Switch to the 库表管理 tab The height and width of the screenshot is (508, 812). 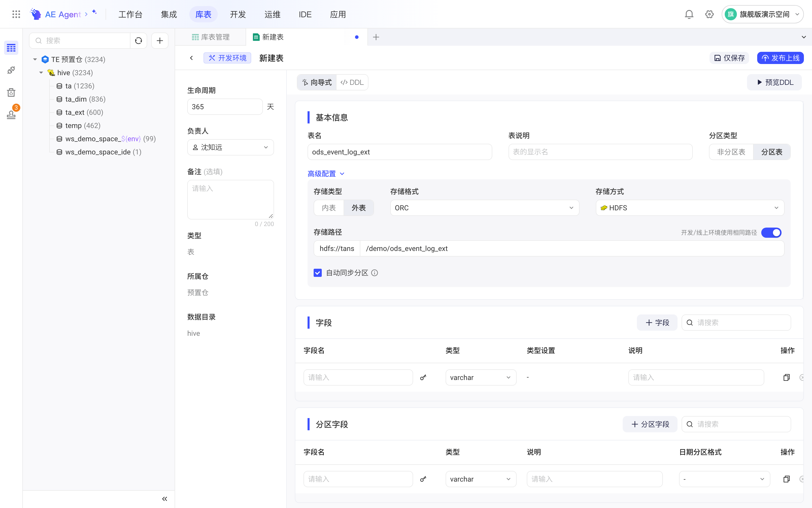[x=211, y=37]
